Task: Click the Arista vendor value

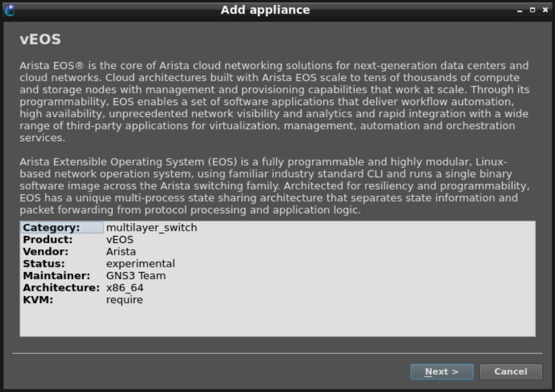Action: tap(121, 251)
